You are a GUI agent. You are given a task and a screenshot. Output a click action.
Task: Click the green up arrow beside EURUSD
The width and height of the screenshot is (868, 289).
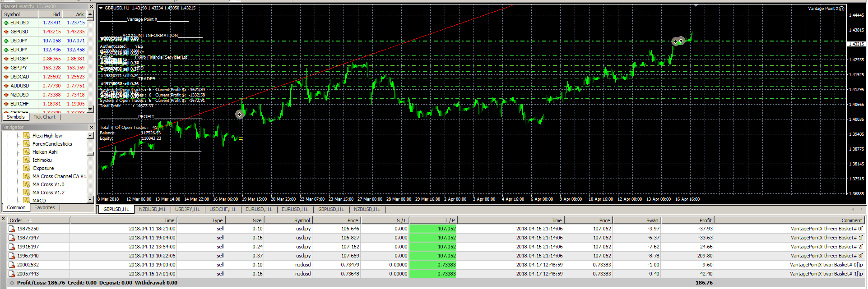(x=6, y=23)
